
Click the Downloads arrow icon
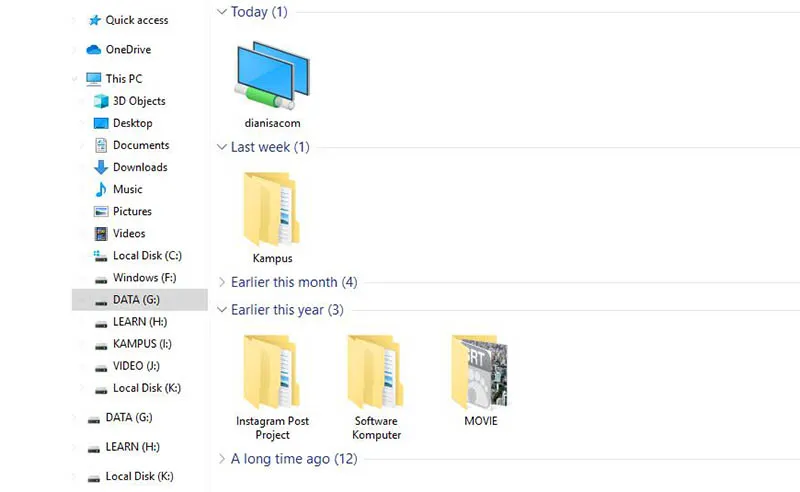[x=101, y=167]
